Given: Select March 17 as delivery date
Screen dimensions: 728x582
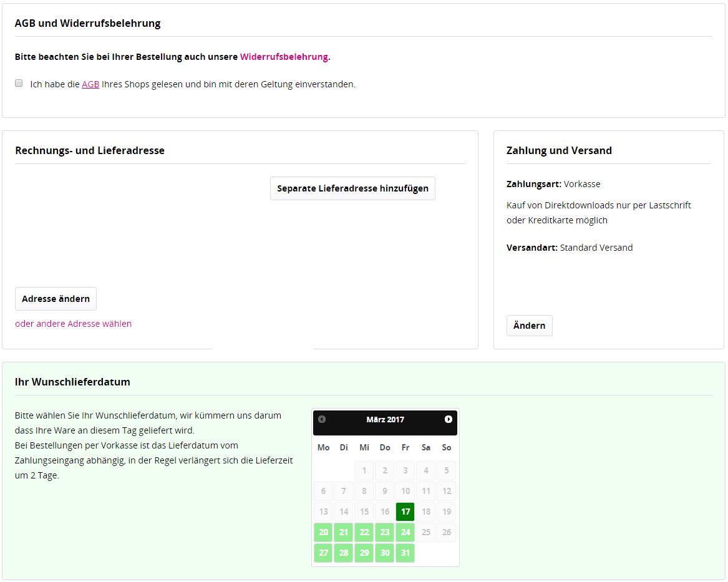Looking at the screenshot, I should (405, 512).
